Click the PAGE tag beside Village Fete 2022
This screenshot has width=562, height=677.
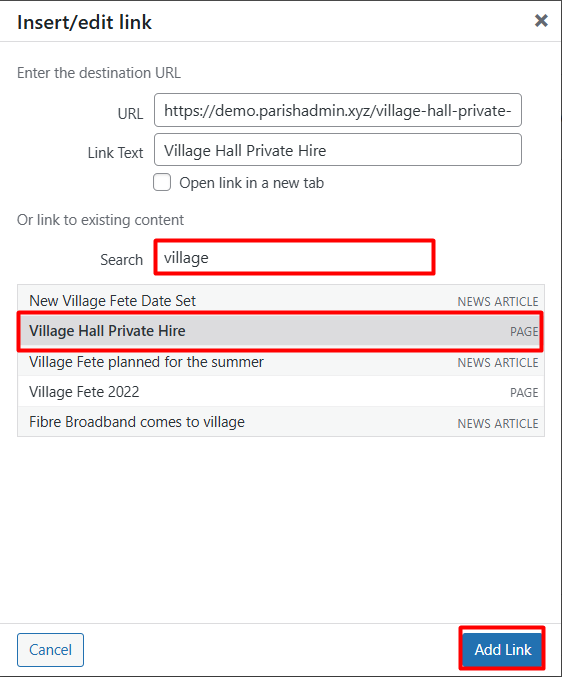click(x=524, y=392)
